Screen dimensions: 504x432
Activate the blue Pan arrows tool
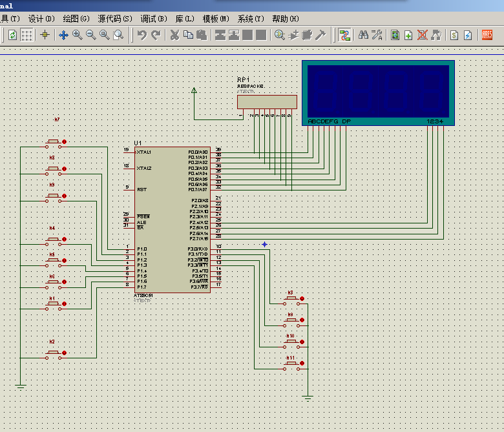[x=63, y=35]
